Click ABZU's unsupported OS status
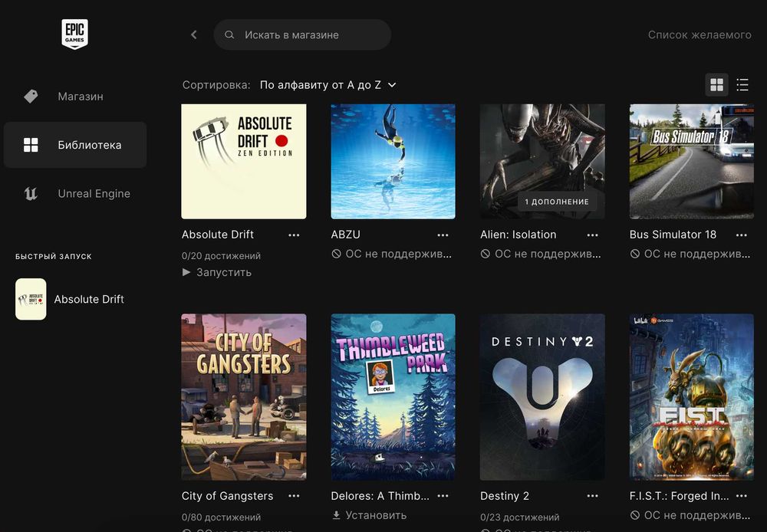This screenshot has height=532, width=767. pyautogui.click(x=391, y=254)
